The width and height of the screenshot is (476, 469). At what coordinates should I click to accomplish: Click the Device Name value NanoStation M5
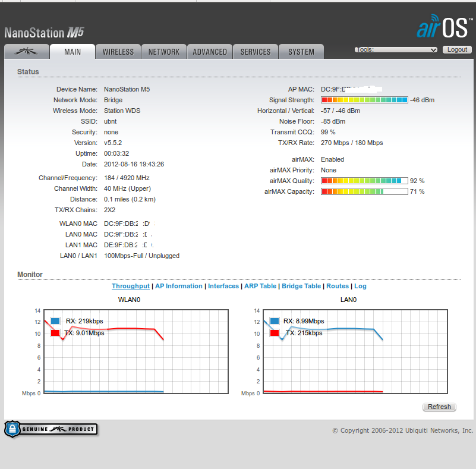pyautogui.click(x=127, y=89)
